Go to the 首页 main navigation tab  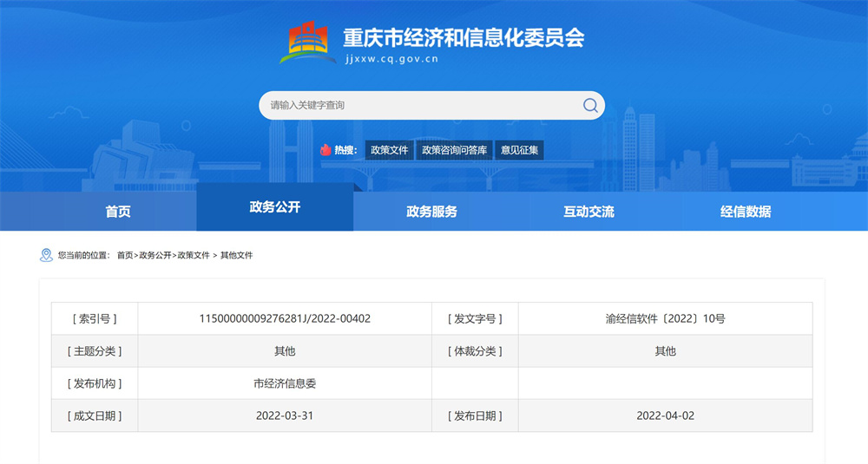pos(118,212)
